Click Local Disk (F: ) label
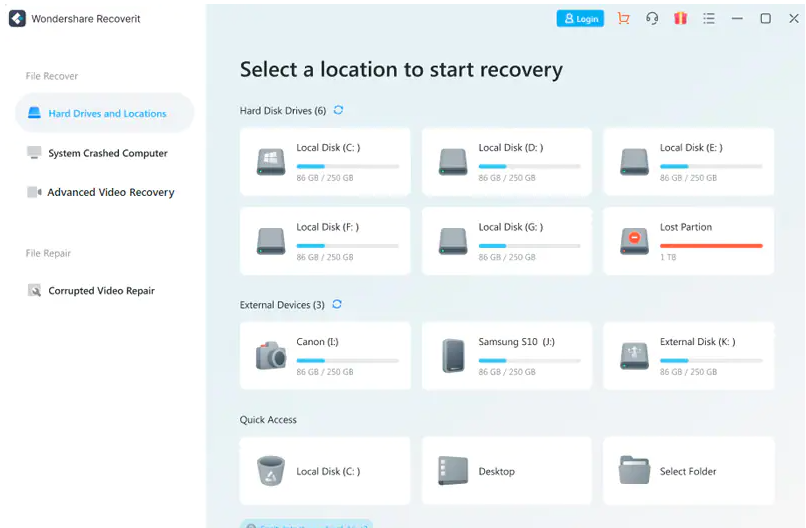The image size is (806, 528). pyautogui.click(x=327, y=227)
